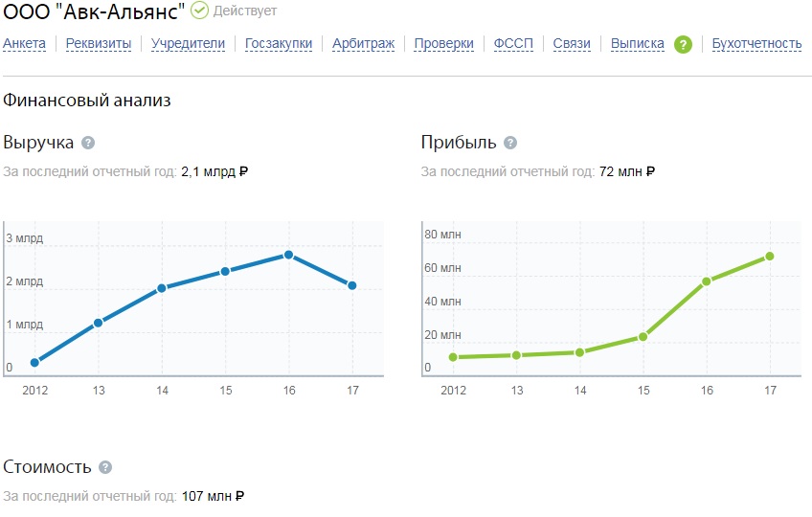Open the Арбитраж section
The height and width of the screenshot is (517, 812).
[x=363, y=43]
